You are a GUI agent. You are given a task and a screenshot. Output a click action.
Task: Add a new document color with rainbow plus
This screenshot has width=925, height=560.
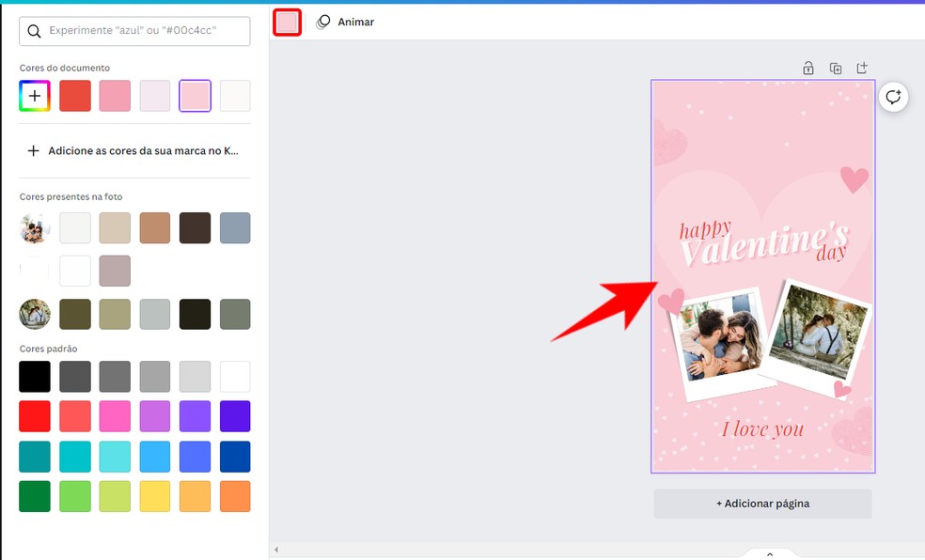(x=35, y=96)
